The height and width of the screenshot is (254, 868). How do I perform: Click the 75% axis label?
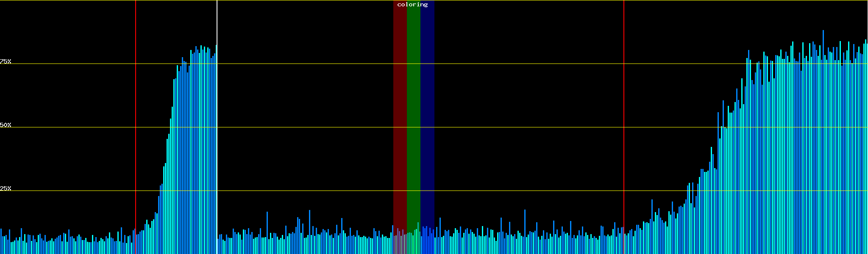tap(6, 61)
